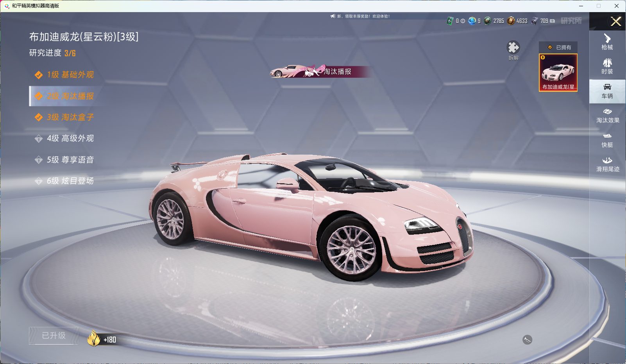This screenshot has height=364, width=626.
Task: Open the 枪械 (firearms) category
Action: point(607,42)
